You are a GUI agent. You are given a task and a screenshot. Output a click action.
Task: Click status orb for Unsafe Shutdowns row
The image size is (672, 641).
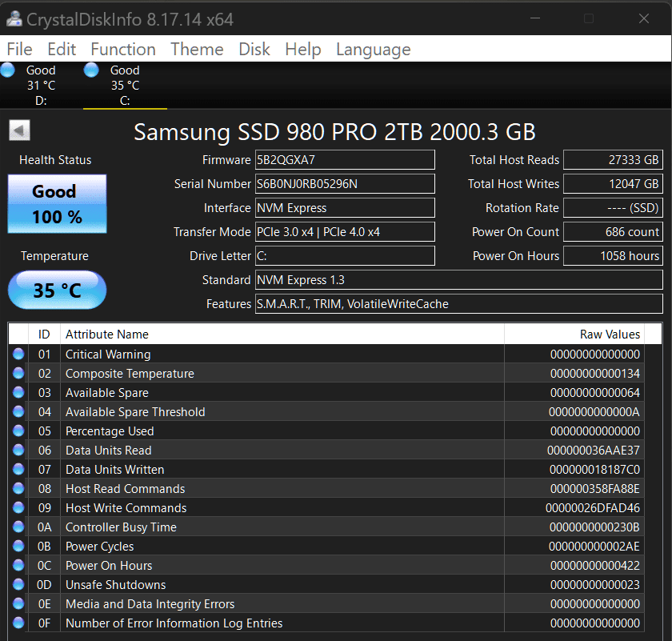tap(18, 584)
